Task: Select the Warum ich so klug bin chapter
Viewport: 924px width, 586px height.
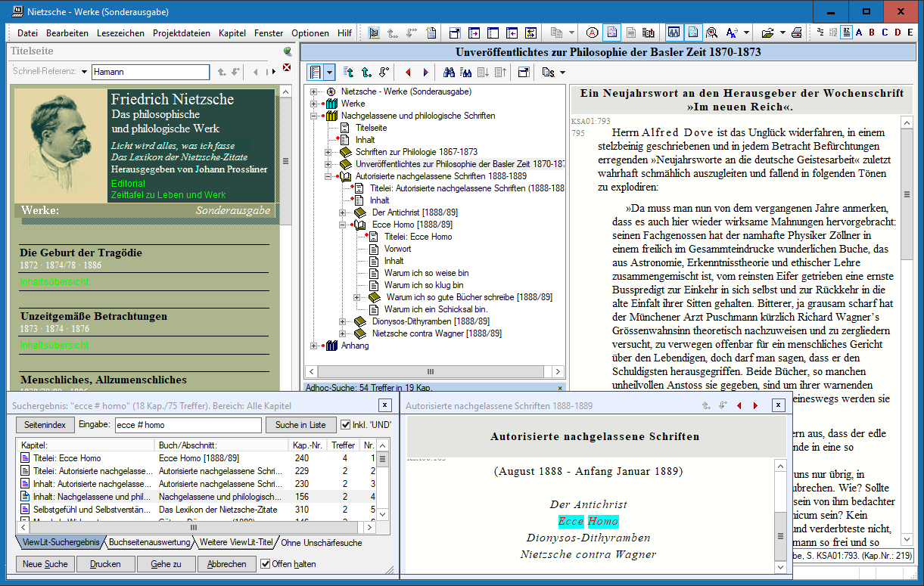Action: click(x=424, y=285)
